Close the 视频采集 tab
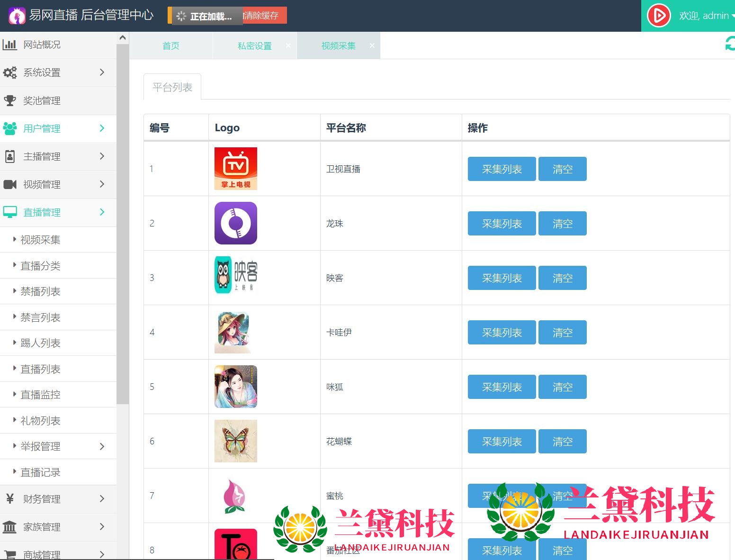This screenshot has height=560, width=735. 372,45
